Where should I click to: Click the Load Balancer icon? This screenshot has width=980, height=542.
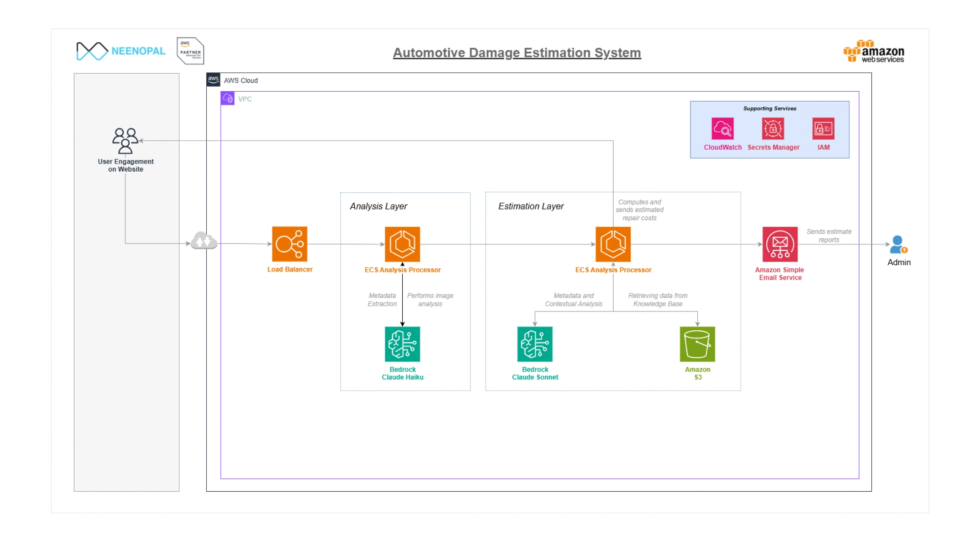290,244
